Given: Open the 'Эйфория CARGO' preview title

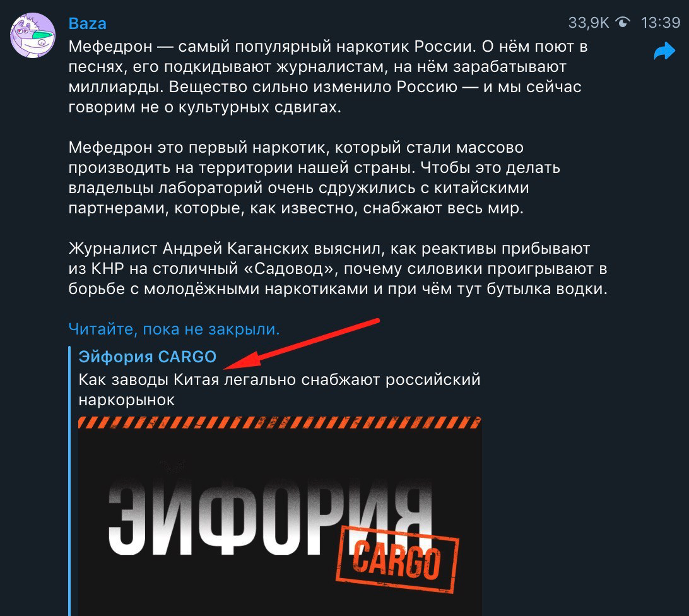Looking at the screenshot, I should [x=147, y=357].
